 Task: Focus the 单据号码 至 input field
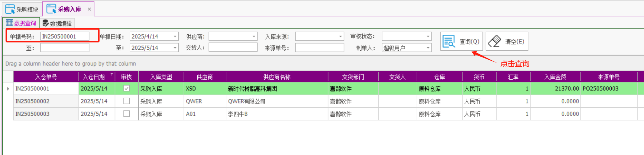tap(65, 48)
